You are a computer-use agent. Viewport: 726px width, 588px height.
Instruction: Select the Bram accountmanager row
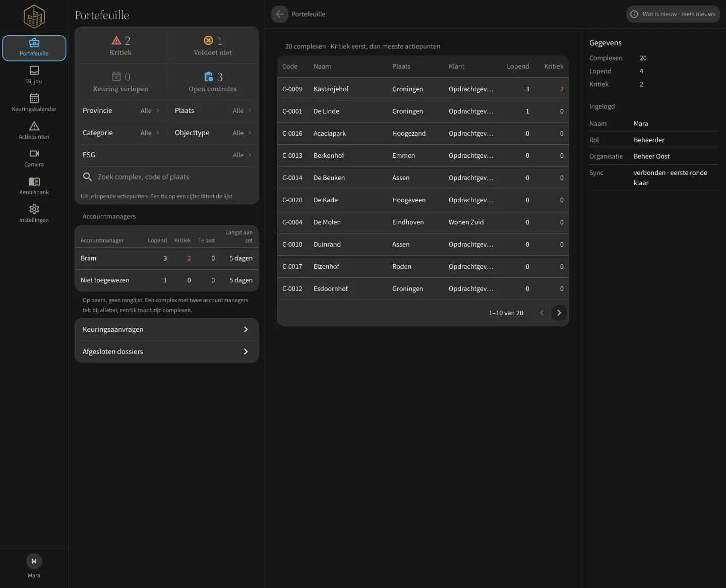tap(167, 258)
